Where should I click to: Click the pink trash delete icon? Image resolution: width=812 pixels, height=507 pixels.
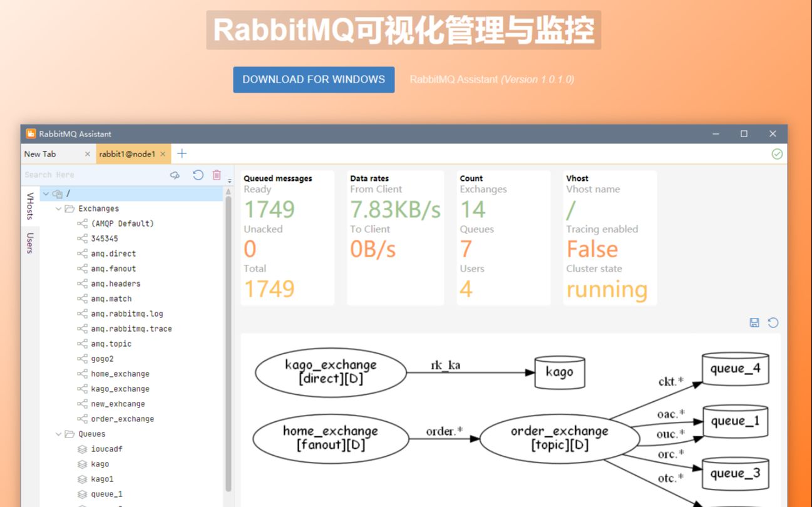click(x=217, y=175)
